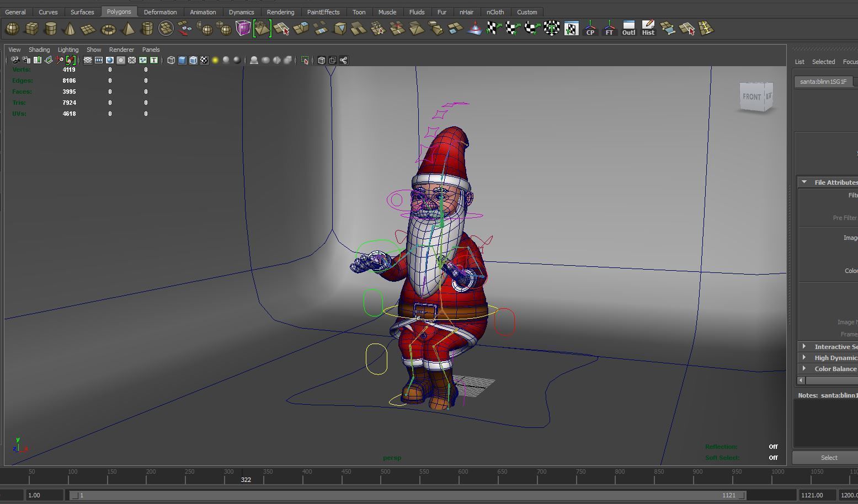Switch to the Animation shelf tab

pyautogui.click(x=202, y=12)
